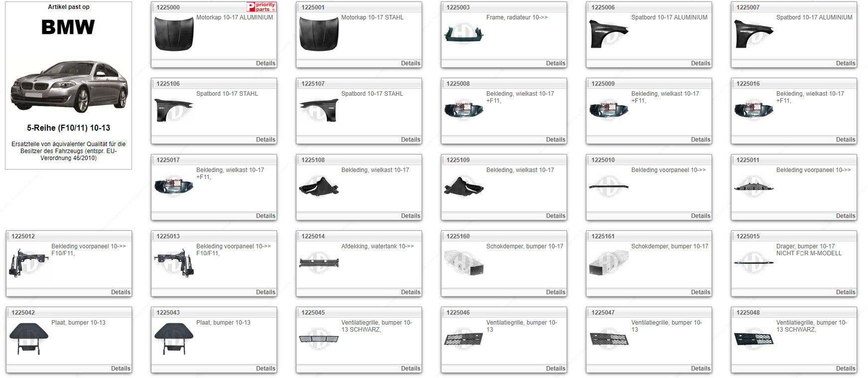The image size is (868, 378).
Task: Open the steel fender image for 1225107
Action: 319,110
